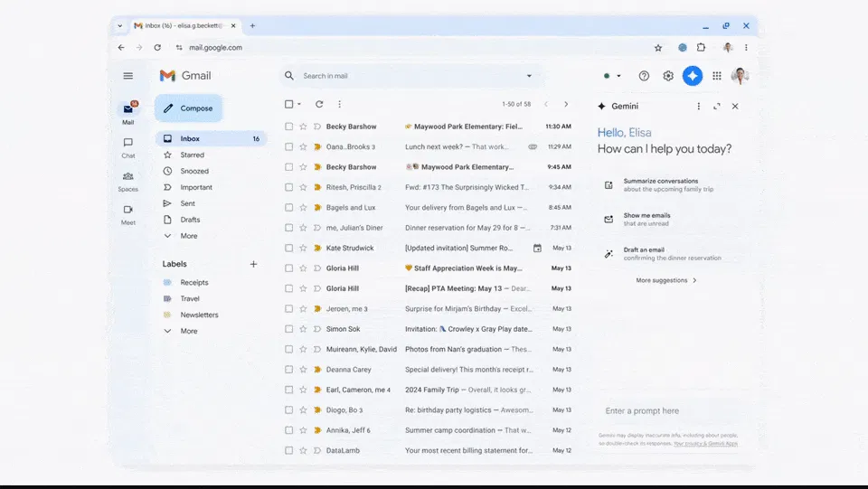Open the main menu hamburger icon
Screen dimensions: 868x489
127,76
